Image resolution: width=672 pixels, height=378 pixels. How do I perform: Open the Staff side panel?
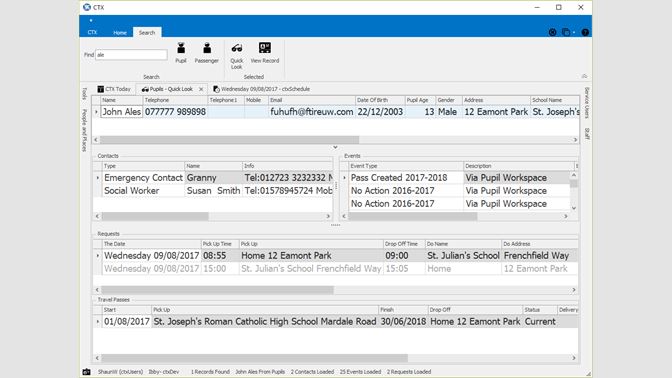pos(587,134)
